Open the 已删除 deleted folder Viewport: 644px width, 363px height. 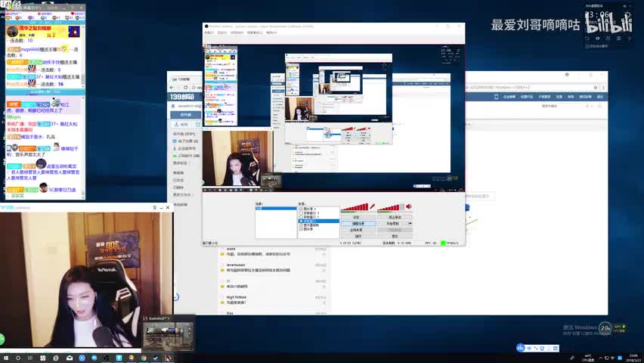click(178, 188)
